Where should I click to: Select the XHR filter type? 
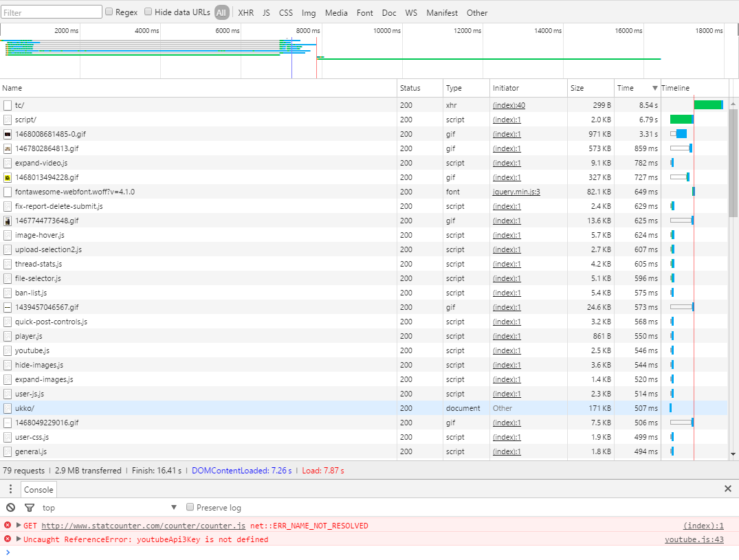tap(245, 12)
